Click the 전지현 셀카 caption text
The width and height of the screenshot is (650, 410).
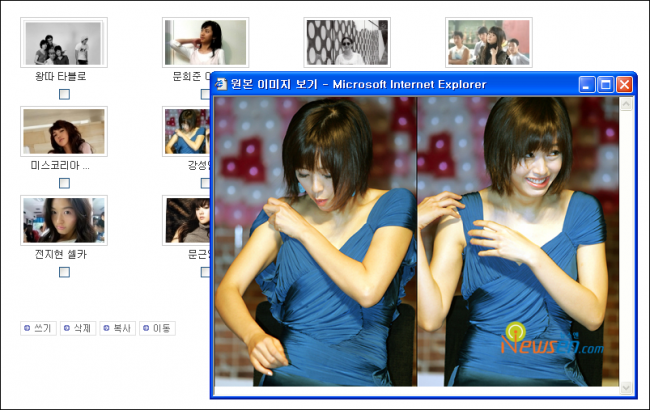click(x=61, y=254)
